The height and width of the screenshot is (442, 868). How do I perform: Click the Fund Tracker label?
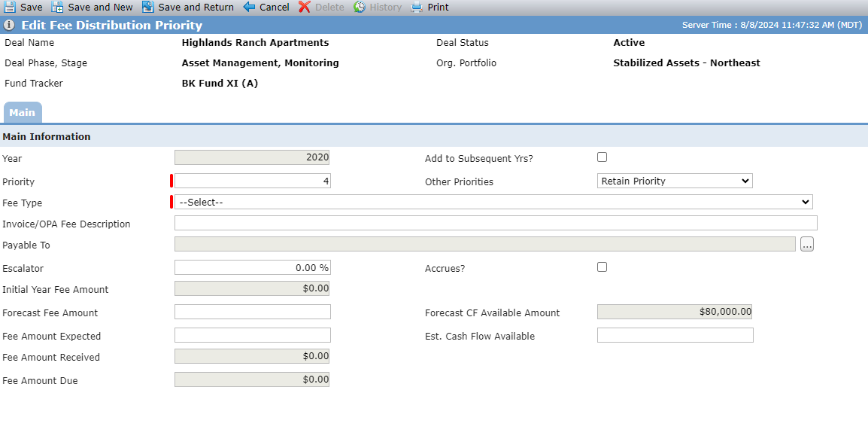pyautogui.click(x=34, y=84)
